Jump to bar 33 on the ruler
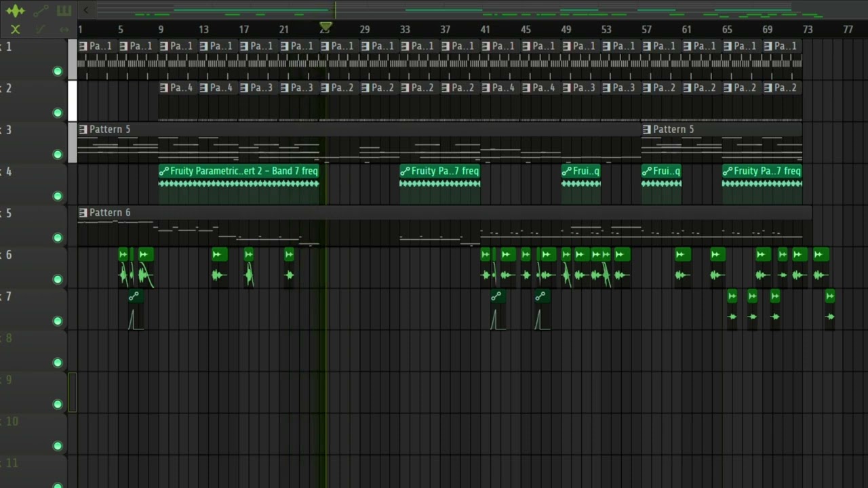This screenshot has width=868, height=488. pos(405,29)
